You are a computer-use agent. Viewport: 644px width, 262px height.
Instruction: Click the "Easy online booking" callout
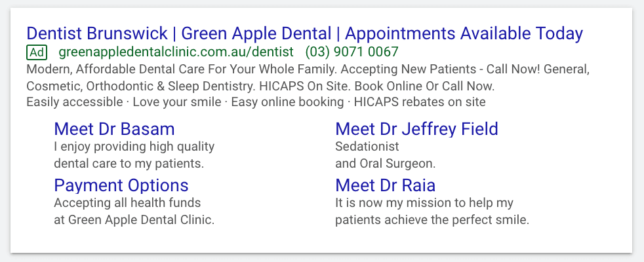click(287, 102)
